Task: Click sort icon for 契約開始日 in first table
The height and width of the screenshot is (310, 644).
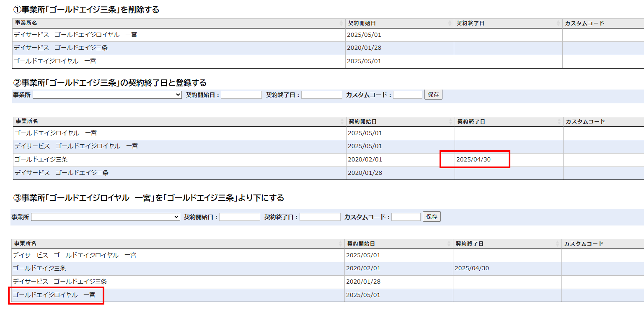Action: click(450, 23)
